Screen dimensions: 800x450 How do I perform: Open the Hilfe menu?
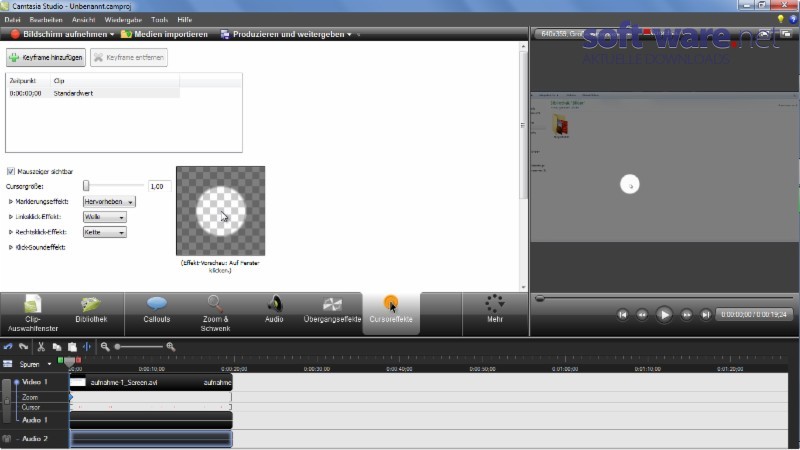coord(185,20)
